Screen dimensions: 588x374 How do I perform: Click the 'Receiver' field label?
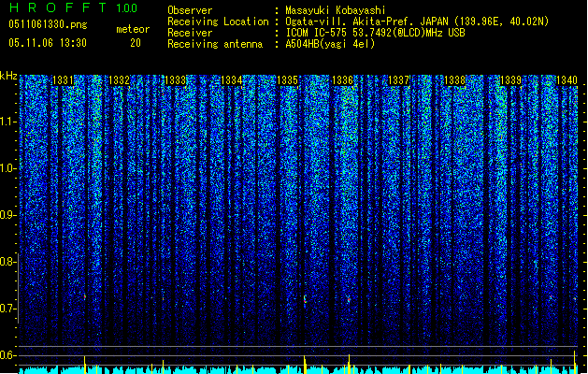click(x=190, y=33)
